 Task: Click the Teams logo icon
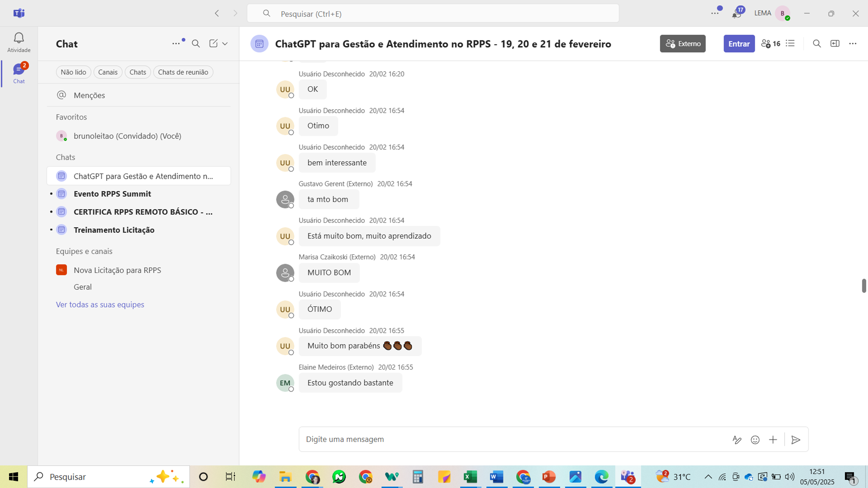pyautogui.click(x=19, y=13)
